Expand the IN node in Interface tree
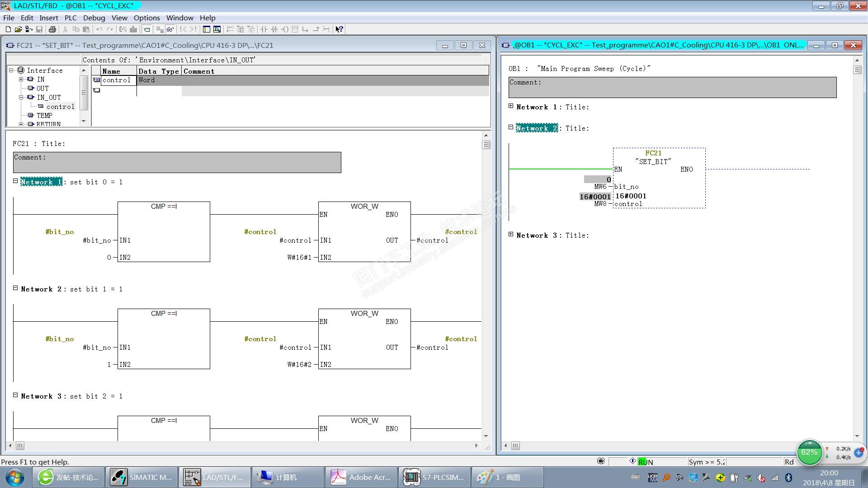The height and width of the screenshot is (488, 868). [21, 79]
